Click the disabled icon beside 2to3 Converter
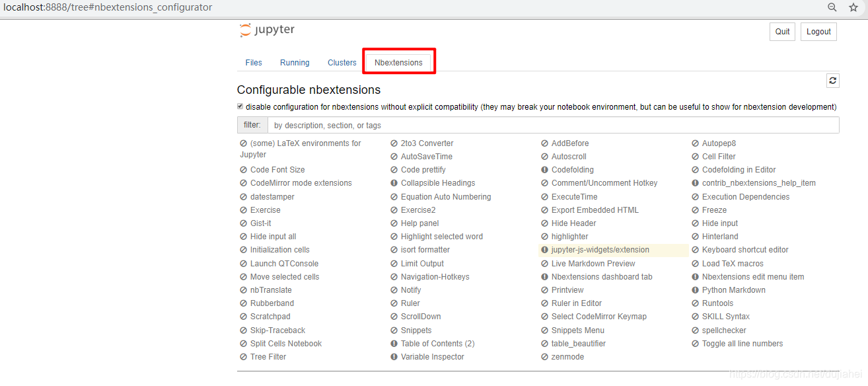This screenshot has width=868, height=386. pyautogui.click(x=394, y=143)
